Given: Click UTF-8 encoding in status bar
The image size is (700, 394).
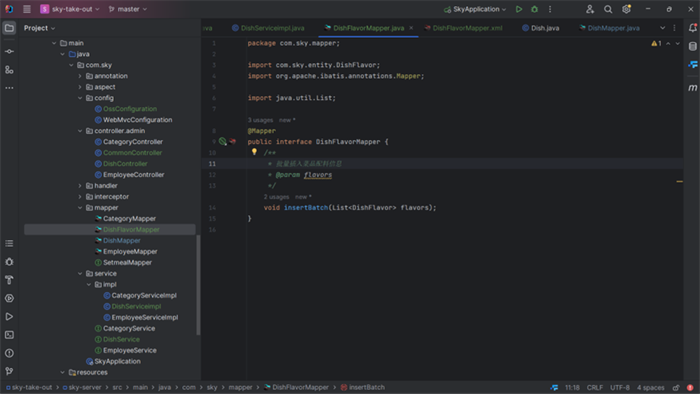Looking at the screenshot, I should tap(620, 387).
